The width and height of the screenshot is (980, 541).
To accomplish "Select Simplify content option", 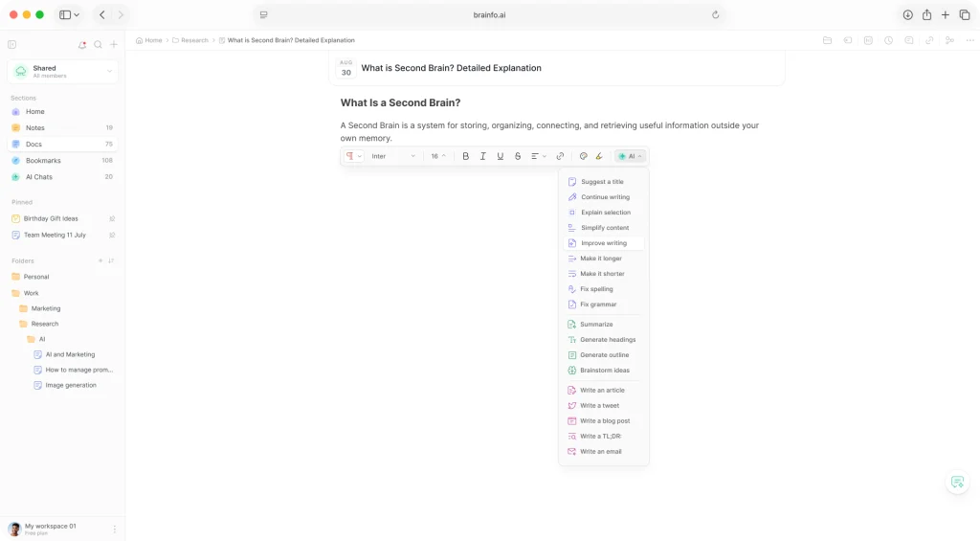I will (x=603, y=228).
